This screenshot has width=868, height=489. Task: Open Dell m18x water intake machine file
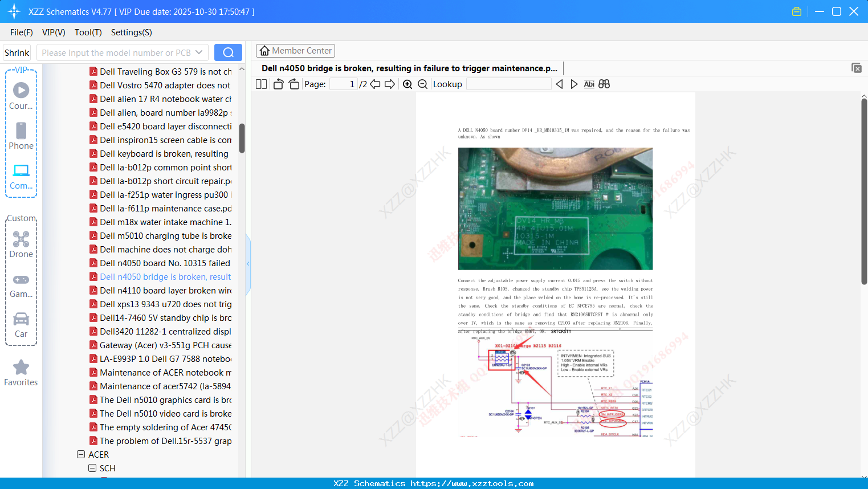tap(161, 222)
